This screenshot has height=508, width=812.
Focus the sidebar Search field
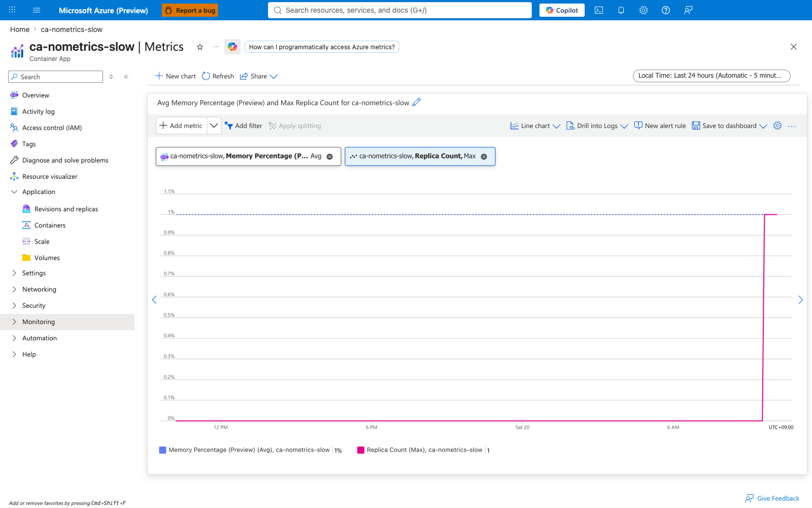click(56, 77)
